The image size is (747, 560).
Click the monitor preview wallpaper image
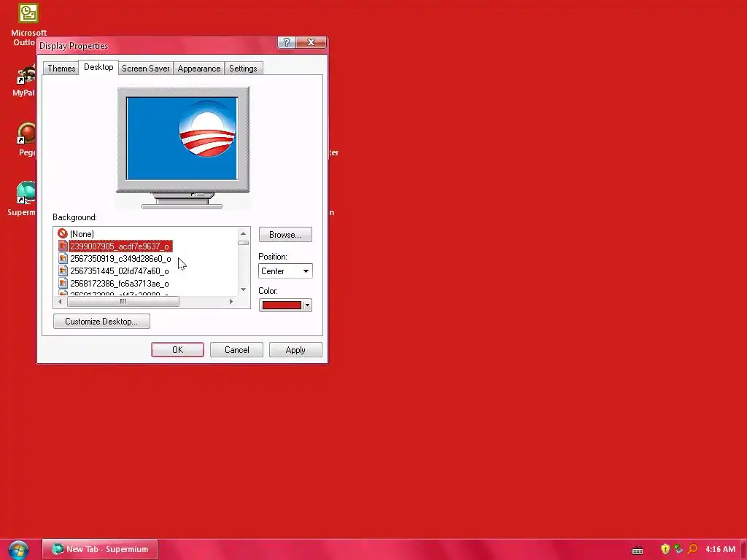tap(182, 139)
